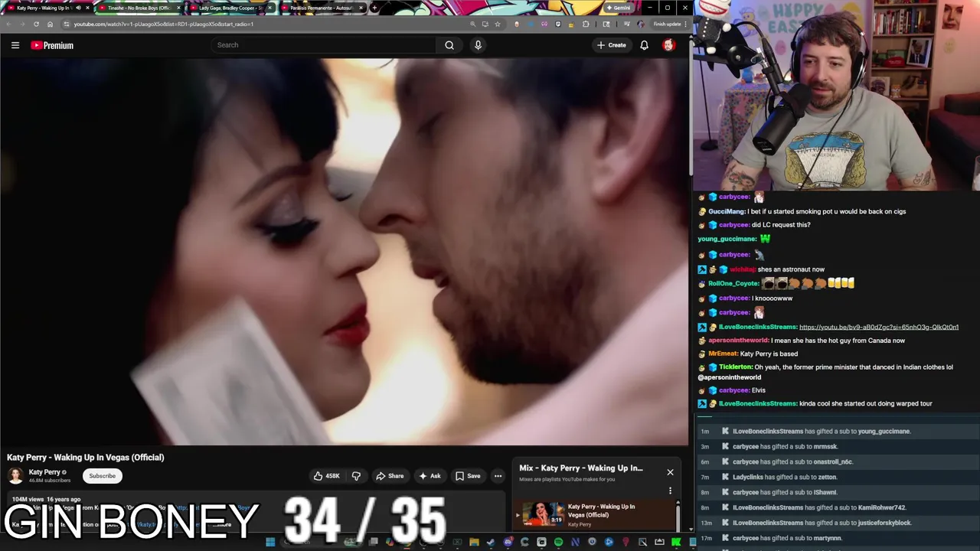Select Waking Up In Vegas playlist thumbnail
Viewport: 980px width, 551px height.
[544, 514]
